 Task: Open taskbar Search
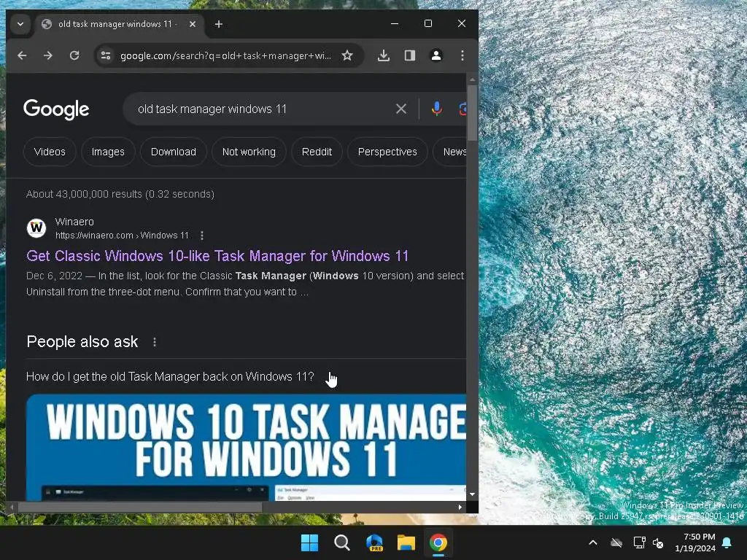click(x=342, y=542)
